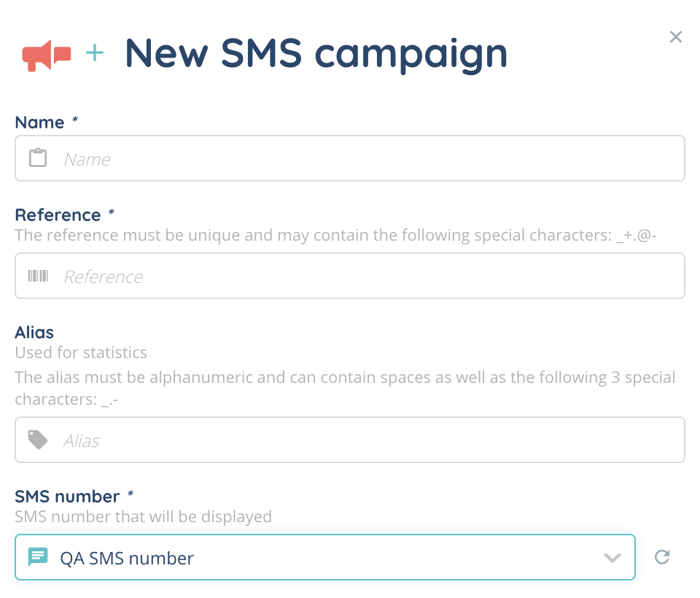
Task: Focus the Name input field
Action: [365, 158]
